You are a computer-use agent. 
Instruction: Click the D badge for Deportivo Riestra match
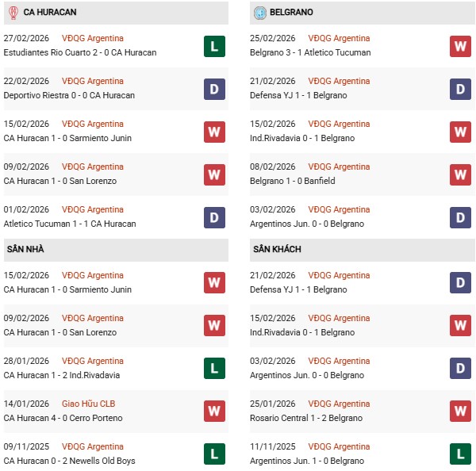[214, 89]
